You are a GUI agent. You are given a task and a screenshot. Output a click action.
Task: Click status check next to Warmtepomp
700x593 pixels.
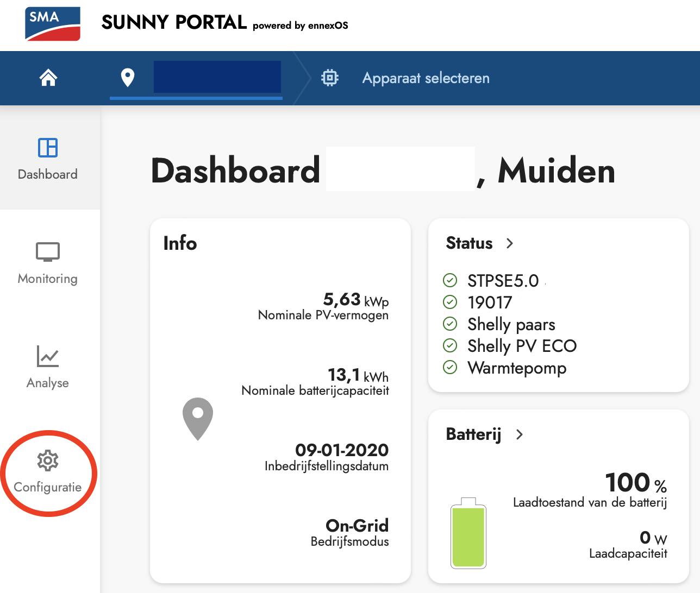point(450,368)
